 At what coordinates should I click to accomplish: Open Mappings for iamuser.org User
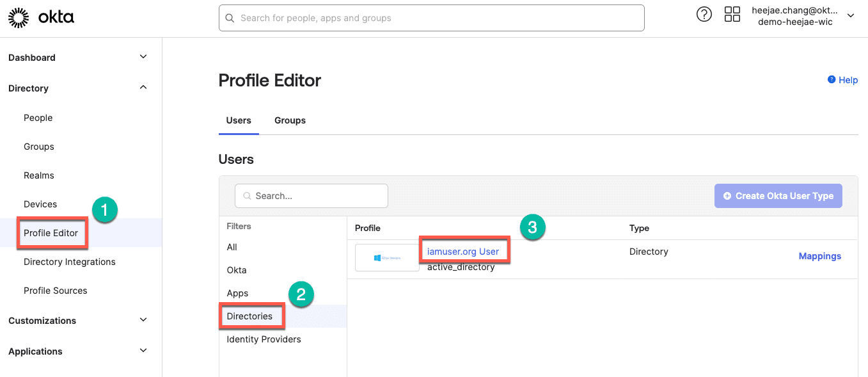[x=819, y=256]
